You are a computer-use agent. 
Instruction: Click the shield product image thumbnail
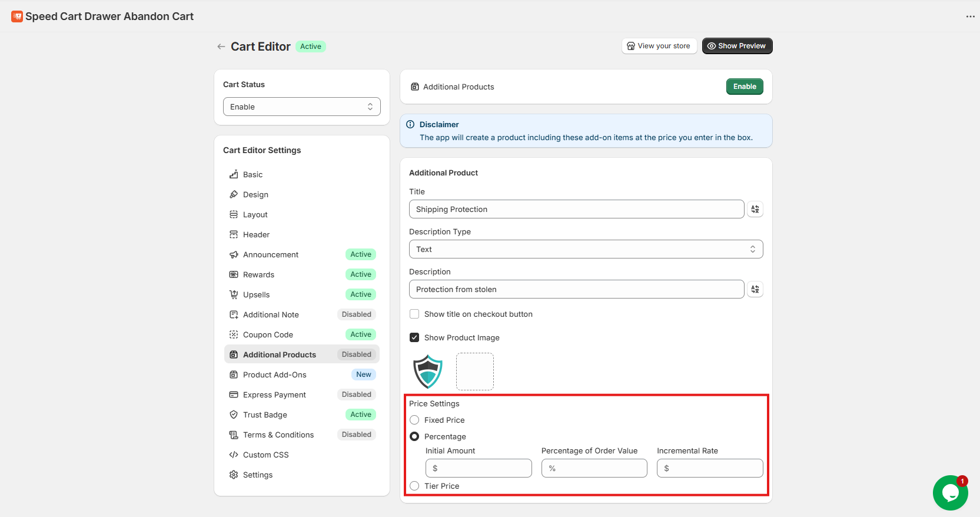(428, 372)
